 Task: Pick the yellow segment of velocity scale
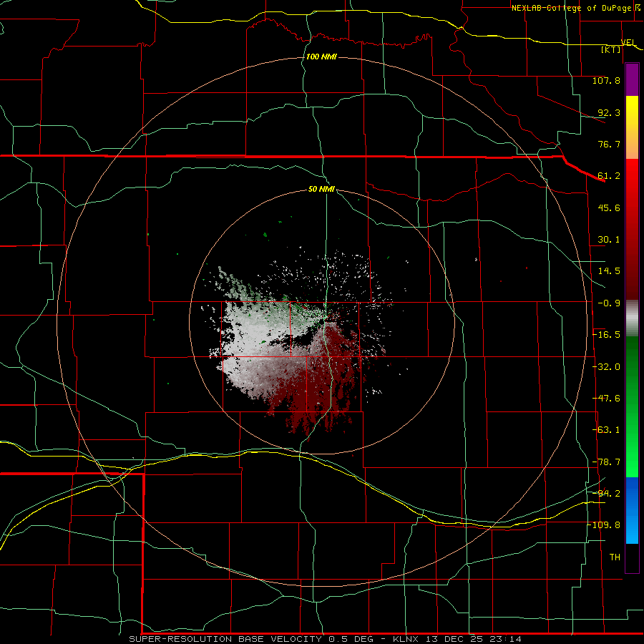632,127
